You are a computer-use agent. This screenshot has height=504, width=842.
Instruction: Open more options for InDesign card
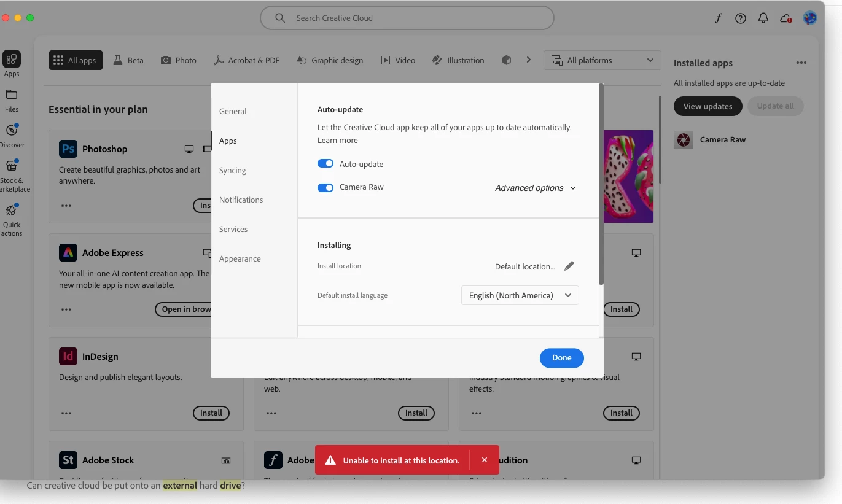[66, 413]
